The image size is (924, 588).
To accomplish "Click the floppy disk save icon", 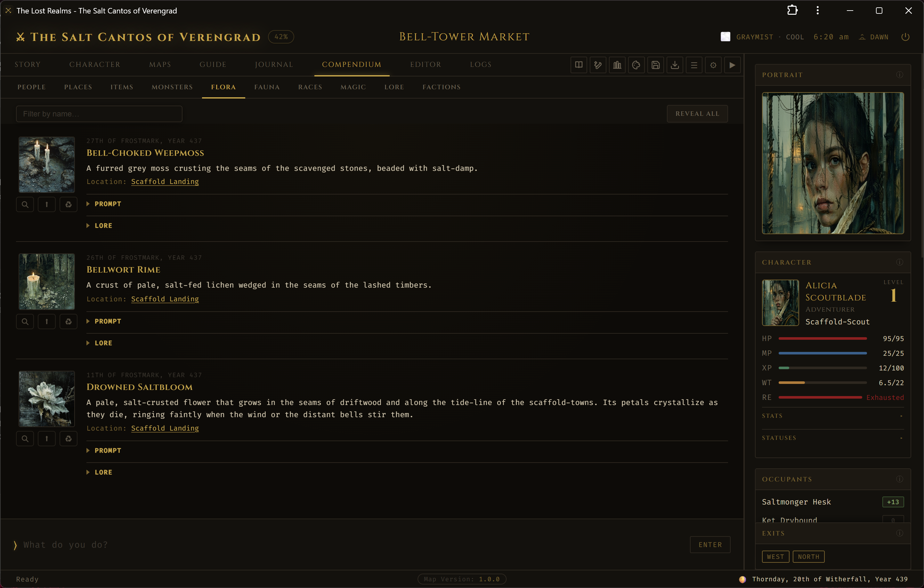I will point(655,65).
